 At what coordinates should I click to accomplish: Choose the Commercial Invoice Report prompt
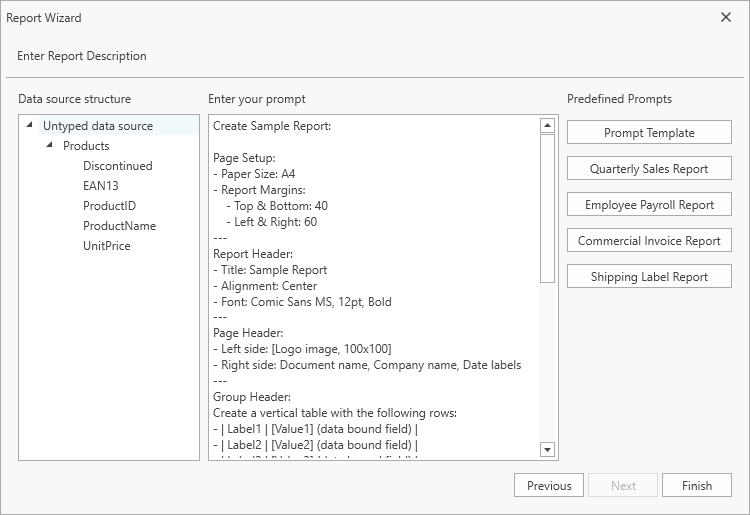(x=649, y=241)
